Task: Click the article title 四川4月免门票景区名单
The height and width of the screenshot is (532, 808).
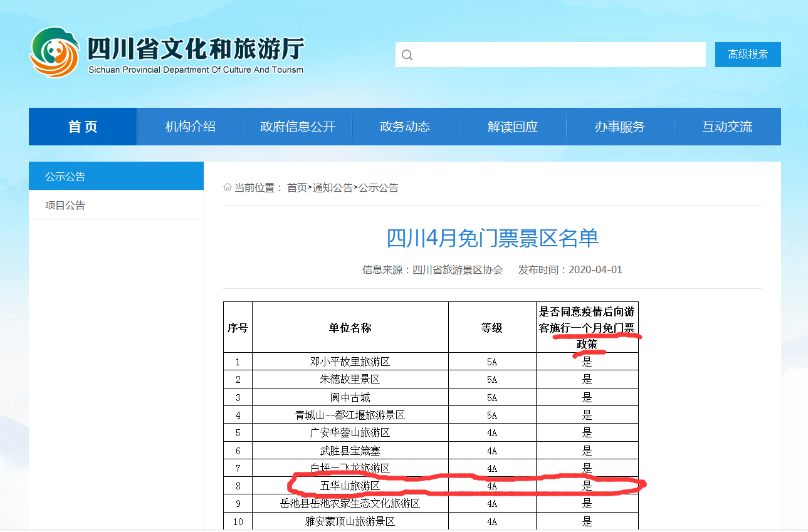Action: point(492,238)
